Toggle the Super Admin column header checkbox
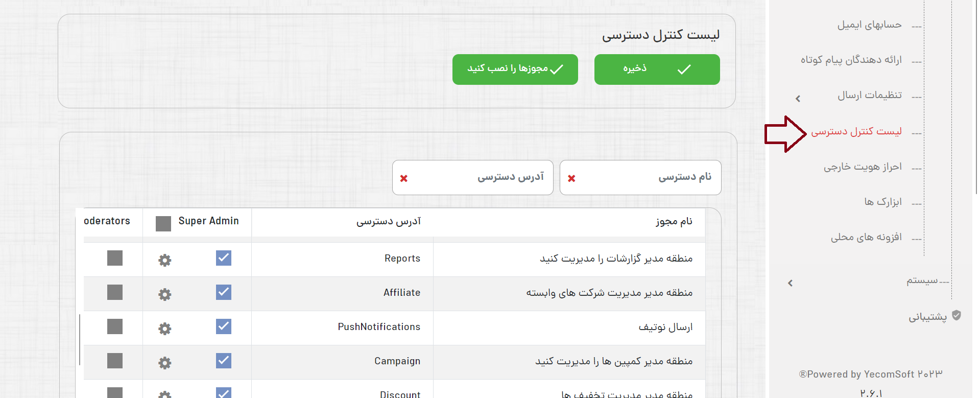 pyautogui.click(x=163, y=224)
